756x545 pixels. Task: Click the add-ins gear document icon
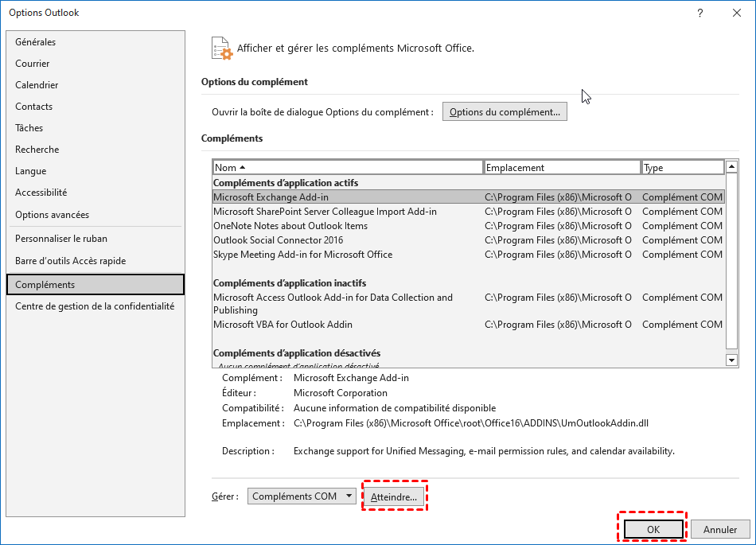(222, 49)
